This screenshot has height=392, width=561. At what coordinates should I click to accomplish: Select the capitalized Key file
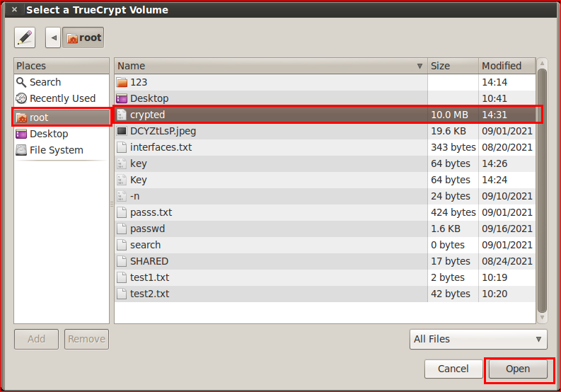click(x=325, y=180)
